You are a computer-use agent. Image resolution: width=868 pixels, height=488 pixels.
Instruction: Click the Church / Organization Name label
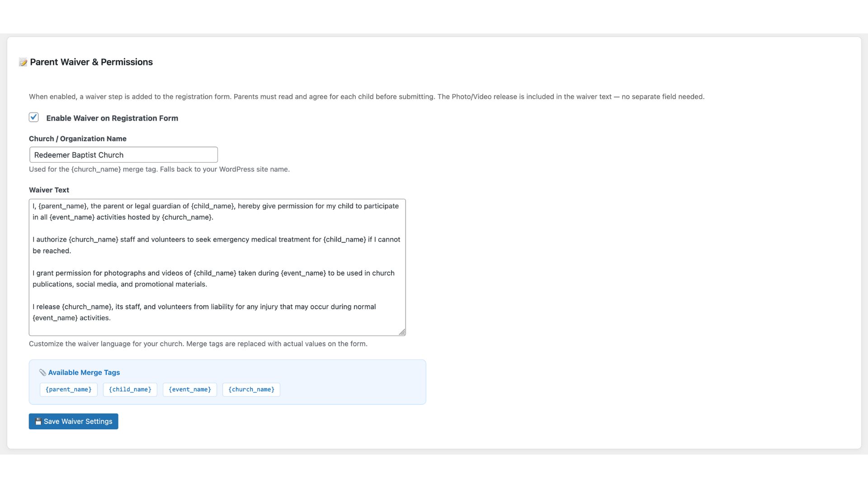[78, 139]
